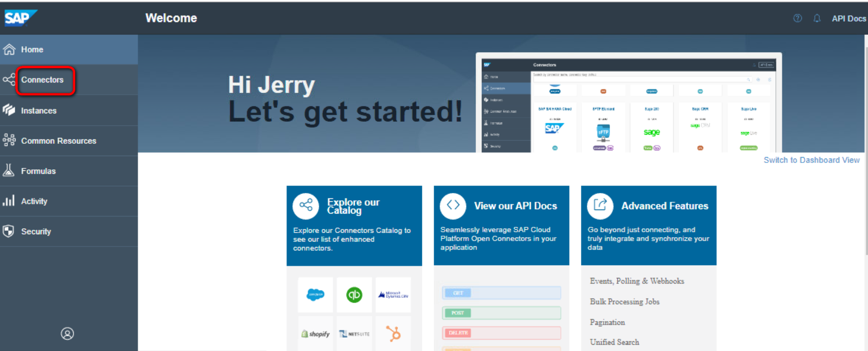Click the Common Resources grid icon

point(9,140)
